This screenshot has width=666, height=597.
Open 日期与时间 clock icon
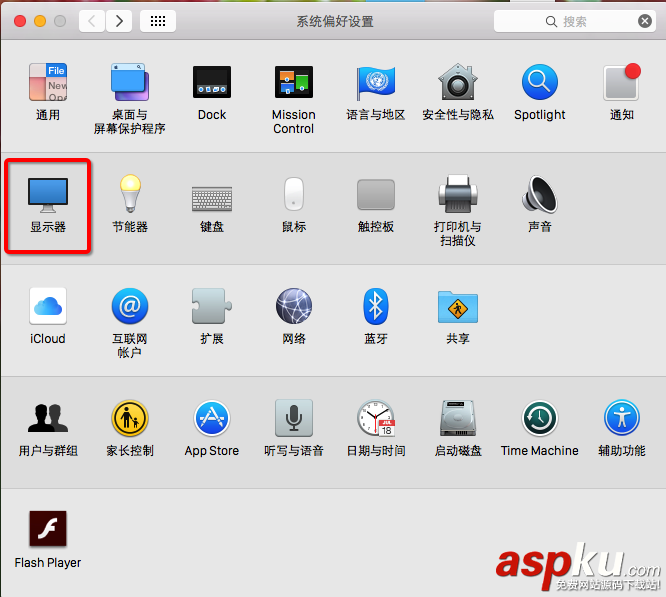376,418
